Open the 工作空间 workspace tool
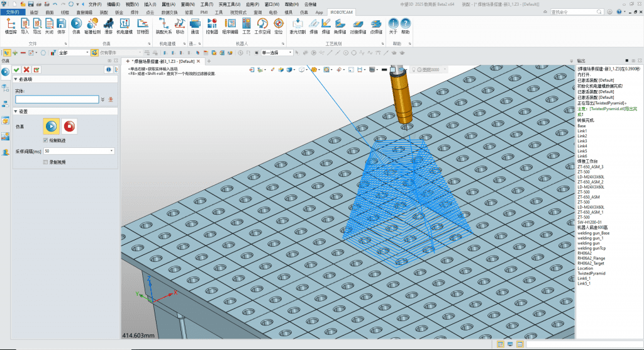 coord(262,26)
